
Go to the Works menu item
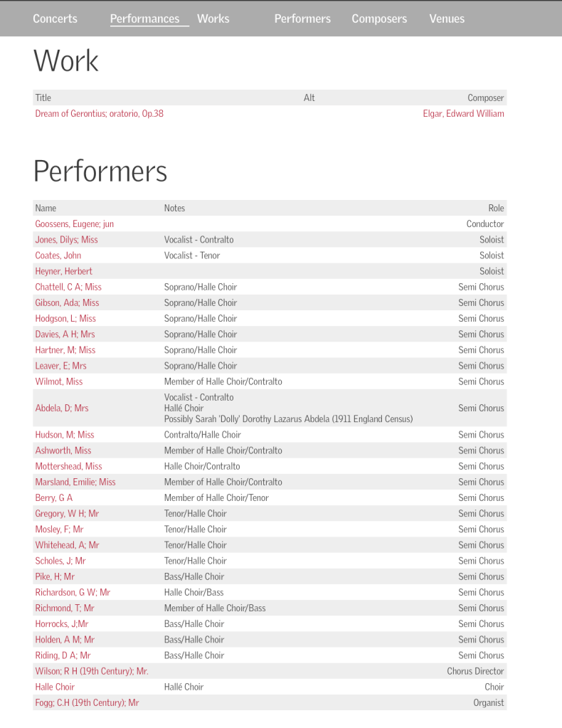click(x=213, y=19)
